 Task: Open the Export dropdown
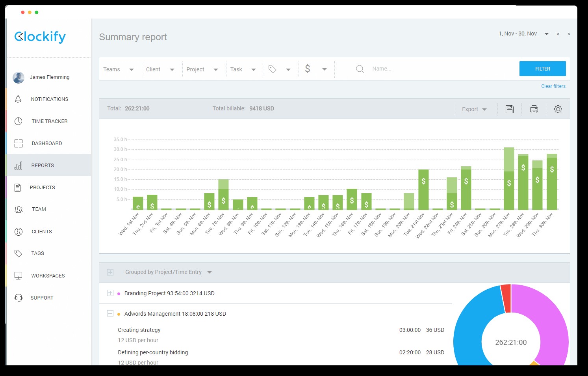coord(474,109)
